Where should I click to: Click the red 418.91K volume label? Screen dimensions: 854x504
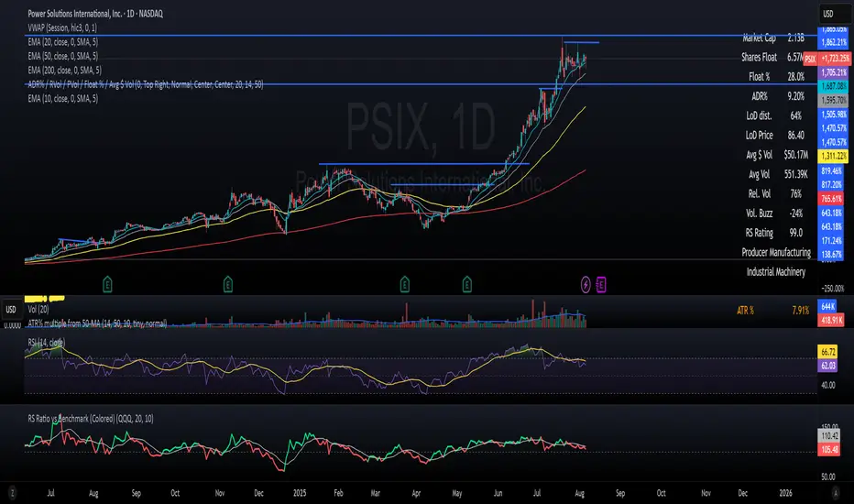click(x=831, y=321)
